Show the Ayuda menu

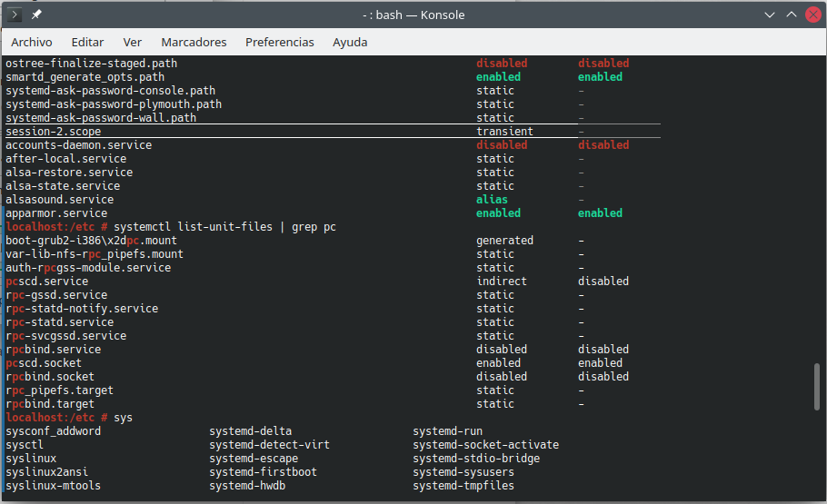click(350, 42)
